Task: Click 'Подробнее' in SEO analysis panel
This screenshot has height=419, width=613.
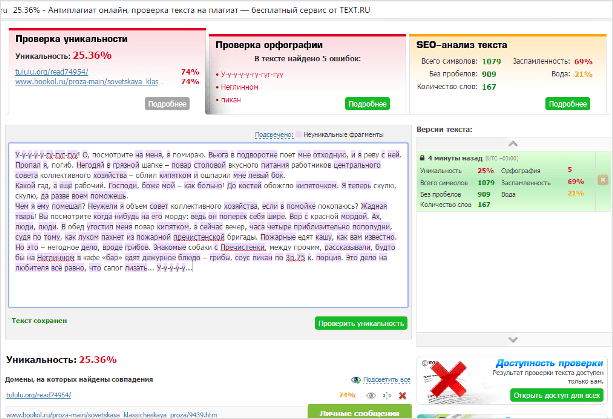Action: 567,104
